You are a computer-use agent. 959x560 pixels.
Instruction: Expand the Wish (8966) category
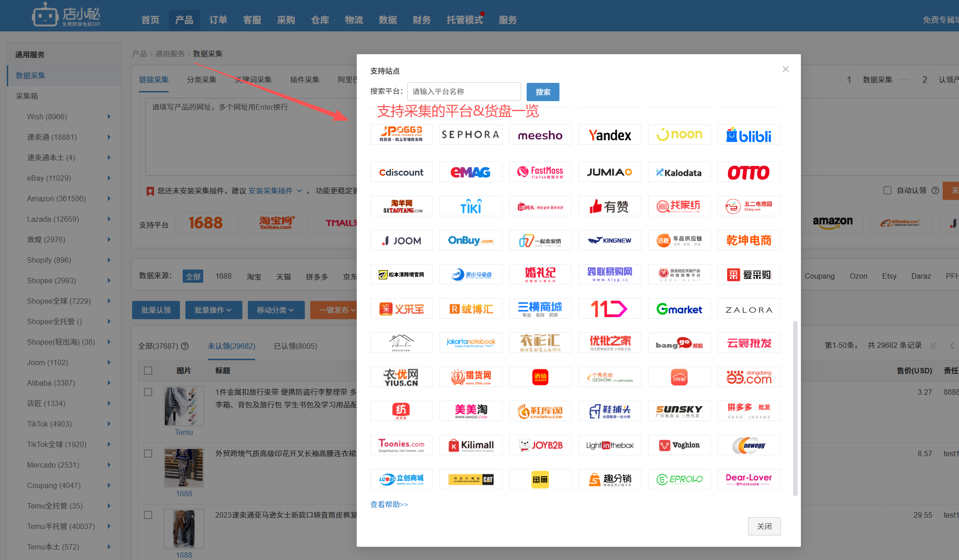[109, 117]
